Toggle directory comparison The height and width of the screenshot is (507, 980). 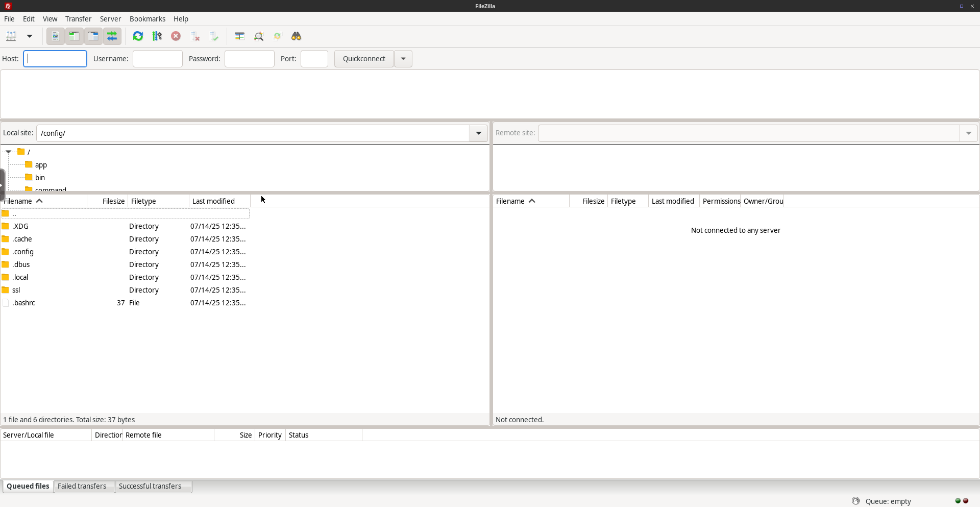(x=259, y=36)
